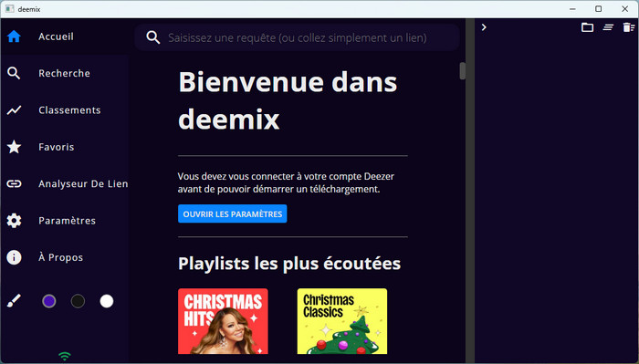Click the theme paintbrush icon
Screen dimensions: 639x364
[14, 301]
